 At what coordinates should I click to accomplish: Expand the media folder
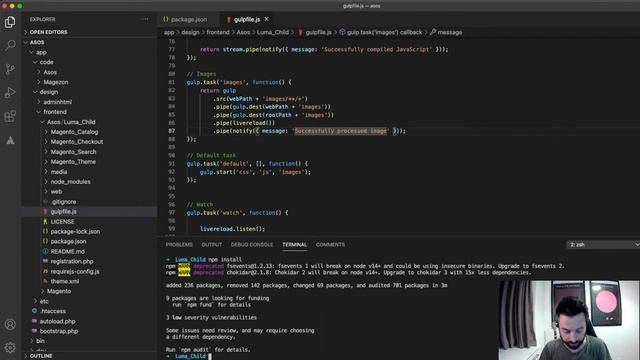point(89,172)
